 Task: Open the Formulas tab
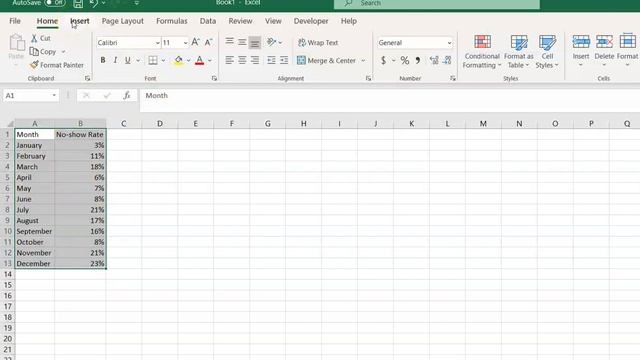(171, 21)
